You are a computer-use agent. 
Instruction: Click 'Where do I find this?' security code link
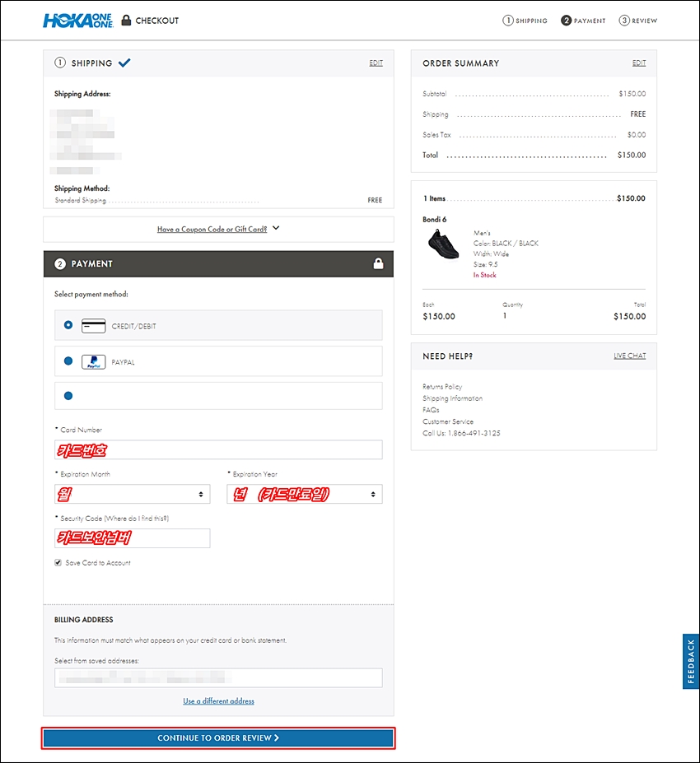click(137, 519)
